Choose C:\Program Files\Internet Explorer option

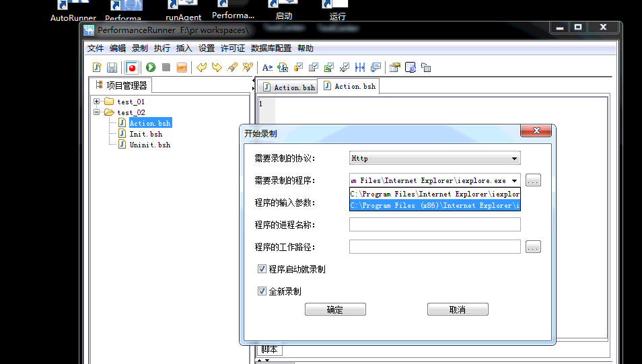(x=435, y=194)
